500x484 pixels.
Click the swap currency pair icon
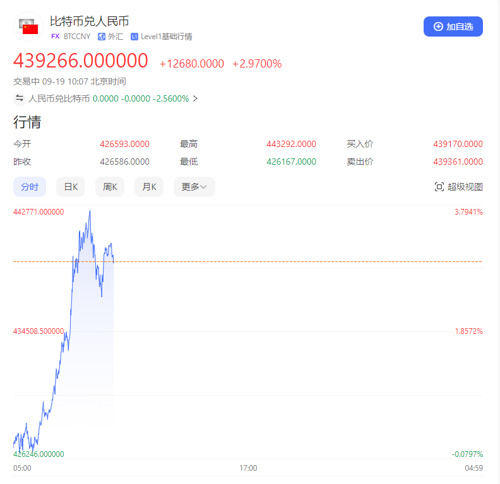20,98
